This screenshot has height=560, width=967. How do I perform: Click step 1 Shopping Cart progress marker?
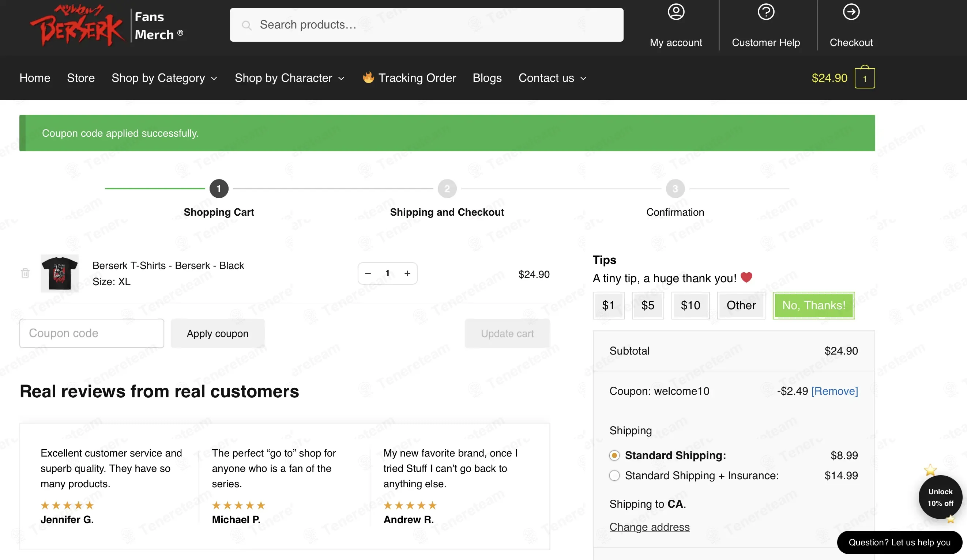pyautogui.click(x=219, y=188)
